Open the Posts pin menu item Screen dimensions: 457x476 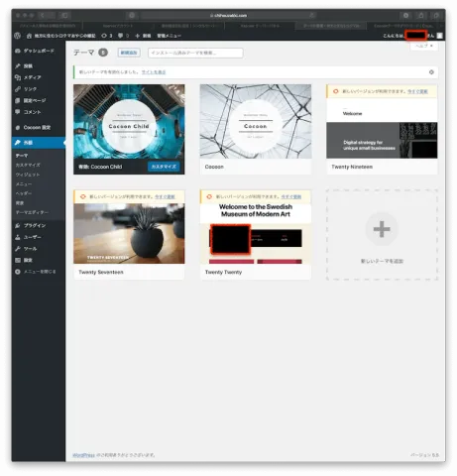(39, 66)
